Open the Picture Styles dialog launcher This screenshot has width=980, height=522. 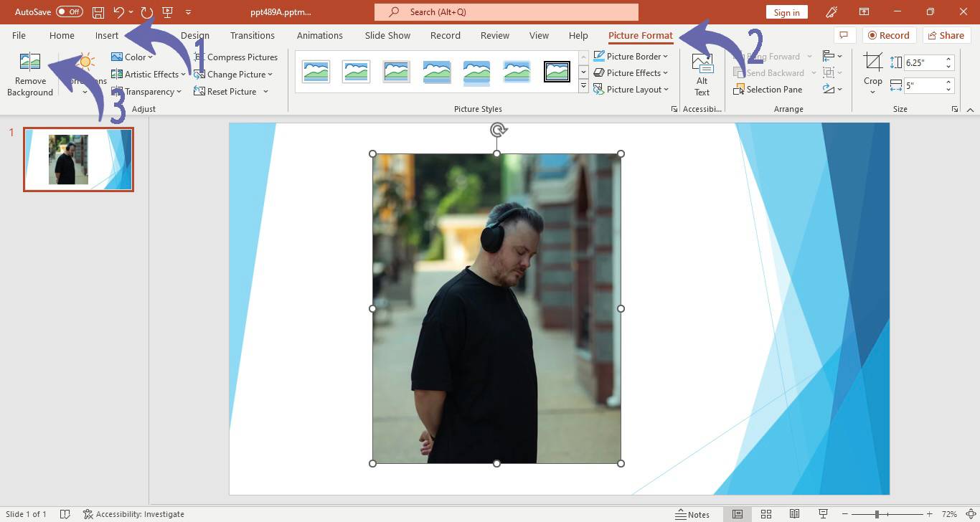tap(674, 109)
